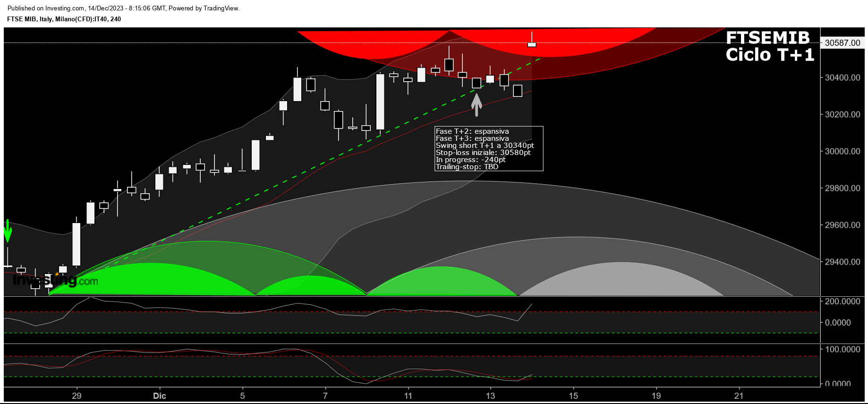Viewport: 868px width, 404px height.
Task: Click the 'Stop-loss iniziale: 30580pt' line
Action: (483, 153)
